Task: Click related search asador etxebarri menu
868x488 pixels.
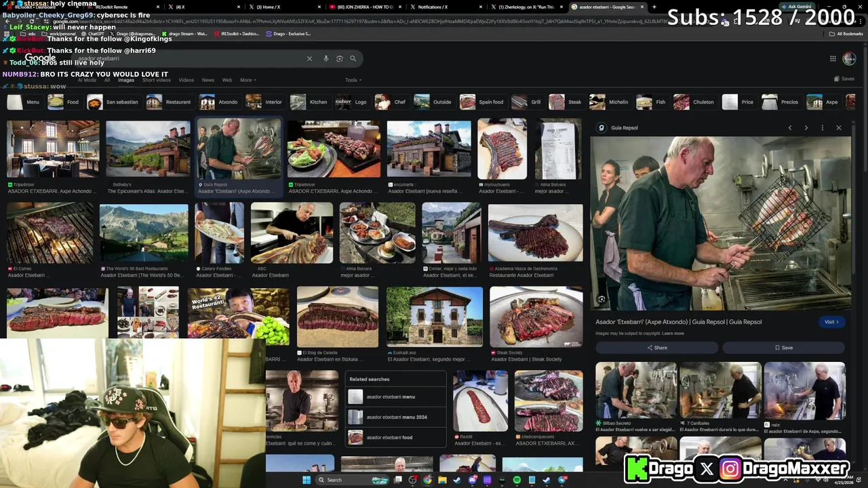Action: pyautogui.click(x=397, y=397)
